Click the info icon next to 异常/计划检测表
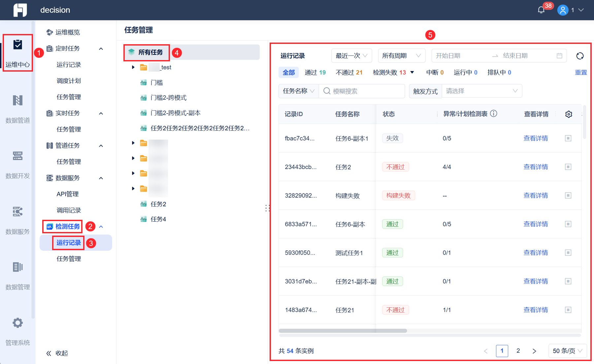The width and height of the screenshot is (594, 364). point(494,114)
